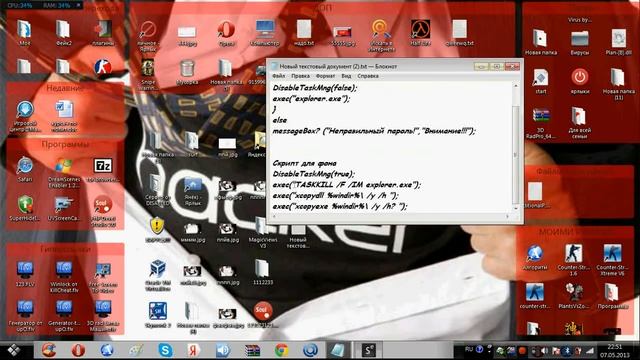Switch to the 'S' application taskbar button
The image size is (640, 360).
tap(368, 350)
